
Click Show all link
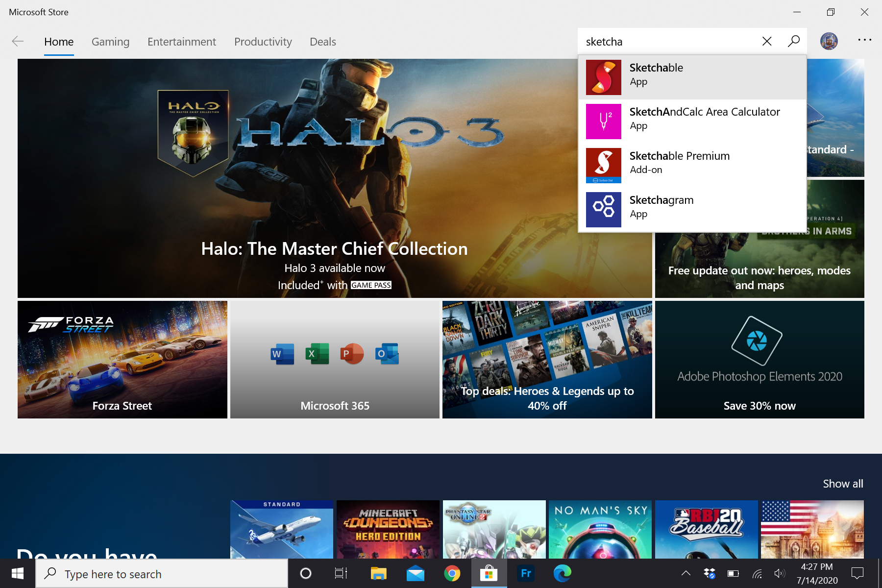[x=843, y=484]
